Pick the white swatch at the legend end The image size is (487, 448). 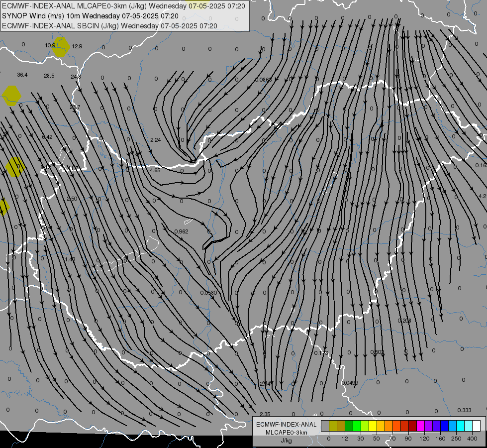click(476, 426)
